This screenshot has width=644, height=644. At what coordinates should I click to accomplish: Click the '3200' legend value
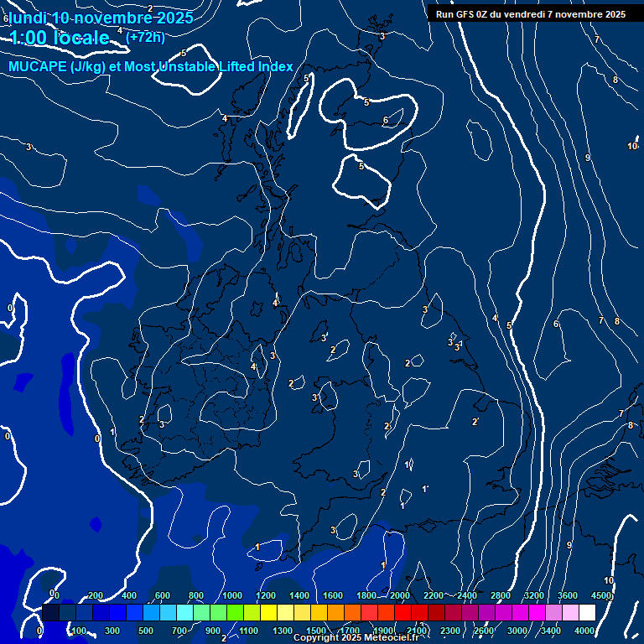point(534,595)
